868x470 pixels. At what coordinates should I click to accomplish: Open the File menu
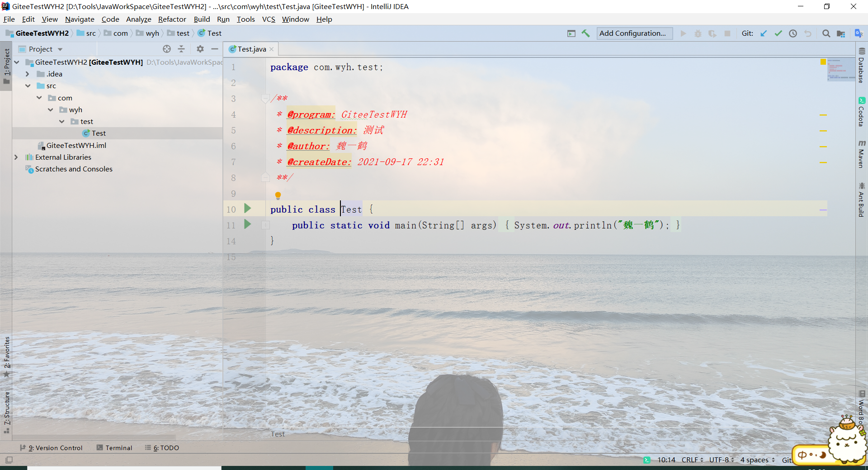coord(9,19)
